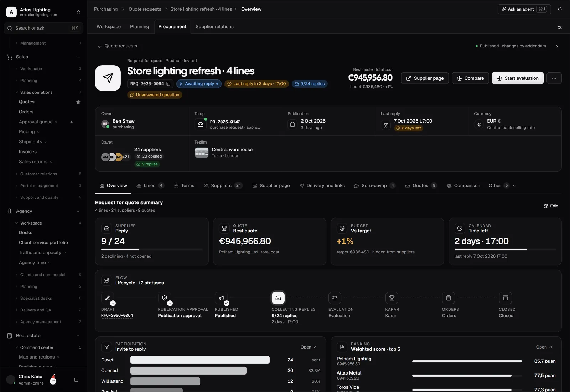This screenshot has height=392, width=570.
Task: Click the Evaluation scales lifecycle icon
Action: pyautogui.click(x=335, y=298)
